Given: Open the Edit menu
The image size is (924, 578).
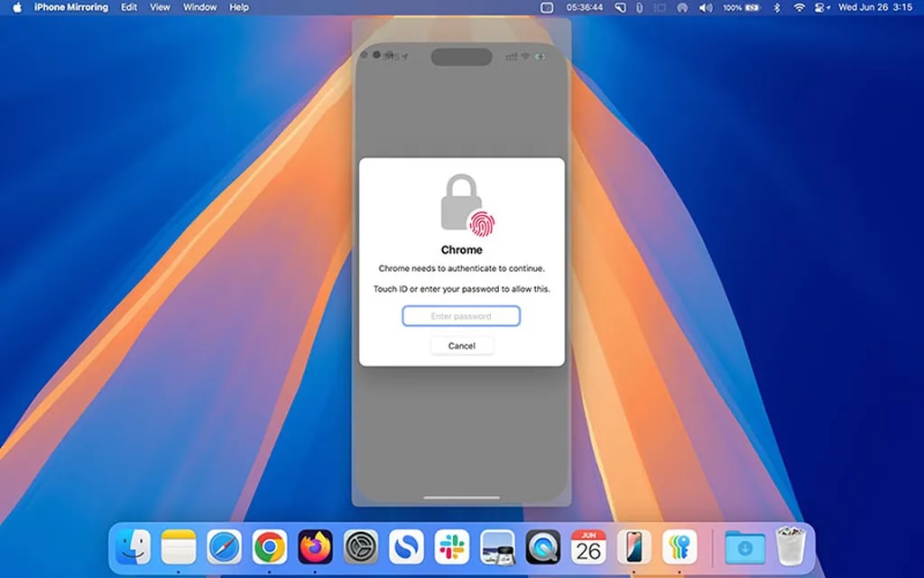Looking at the screenshot, I should (x=129, y=7).
